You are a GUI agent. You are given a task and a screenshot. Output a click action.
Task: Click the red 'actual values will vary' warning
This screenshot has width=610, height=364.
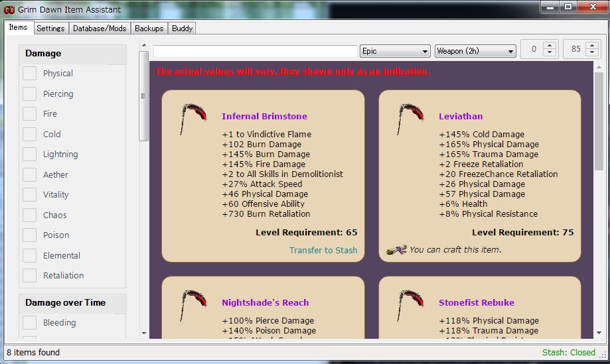tap(293, 72)
